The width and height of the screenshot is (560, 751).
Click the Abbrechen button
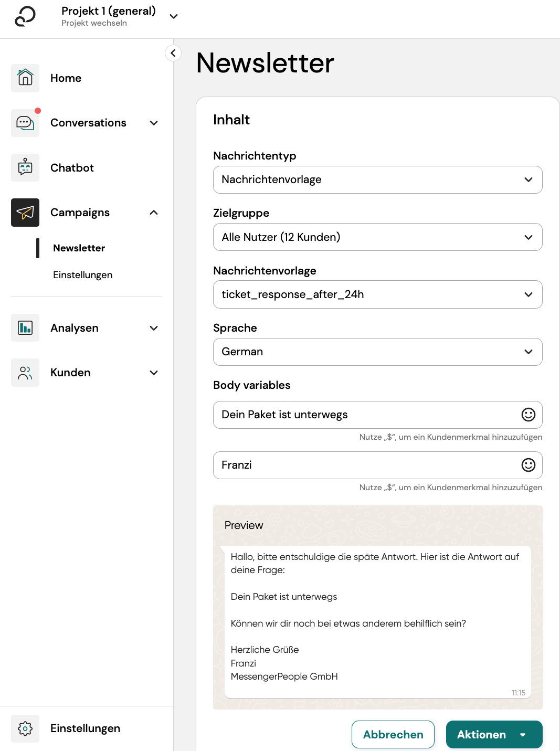[393, 734]
